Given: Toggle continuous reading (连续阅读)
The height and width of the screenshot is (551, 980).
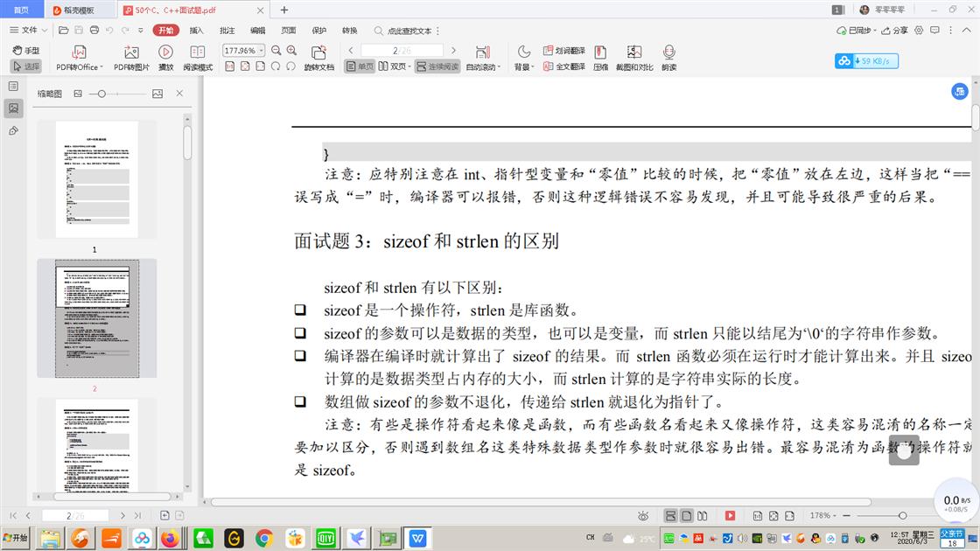Looking at the screenshot, I should 437,66.
